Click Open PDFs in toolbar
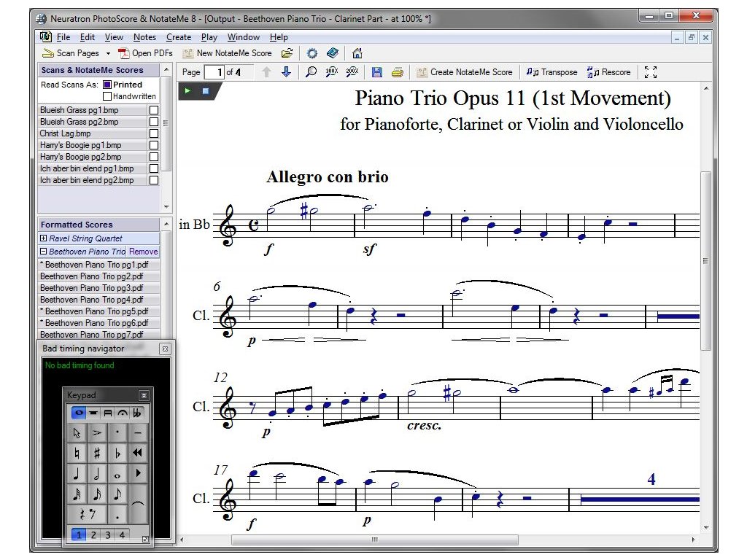The height and width of the screenshot is (560, 747). point(145,52)
